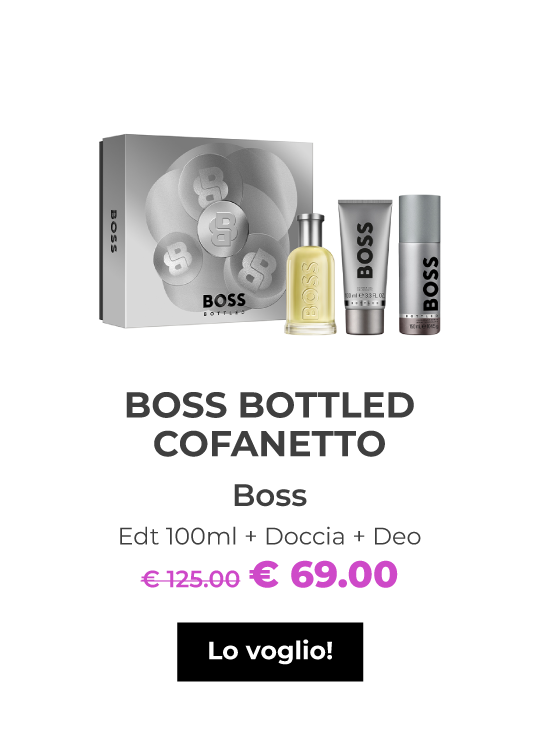Click the central double-B emblem on box

(x=222, y=228)
